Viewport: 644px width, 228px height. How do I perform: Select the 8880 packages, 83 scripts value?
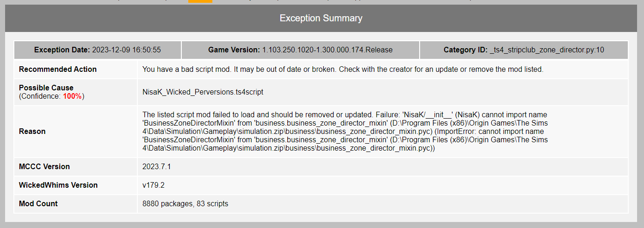tap(185, 203)
